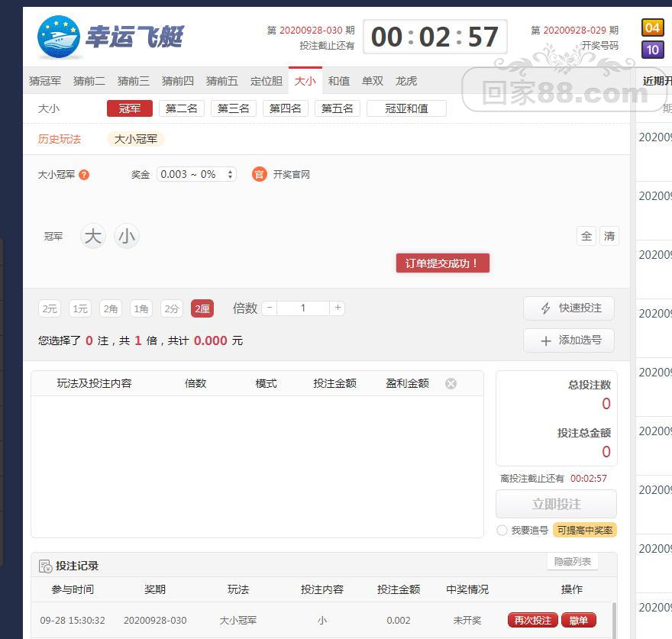The image size is (672, 639).
Task: Enable the 我要追号 radio option
Action: click(502, 530)
